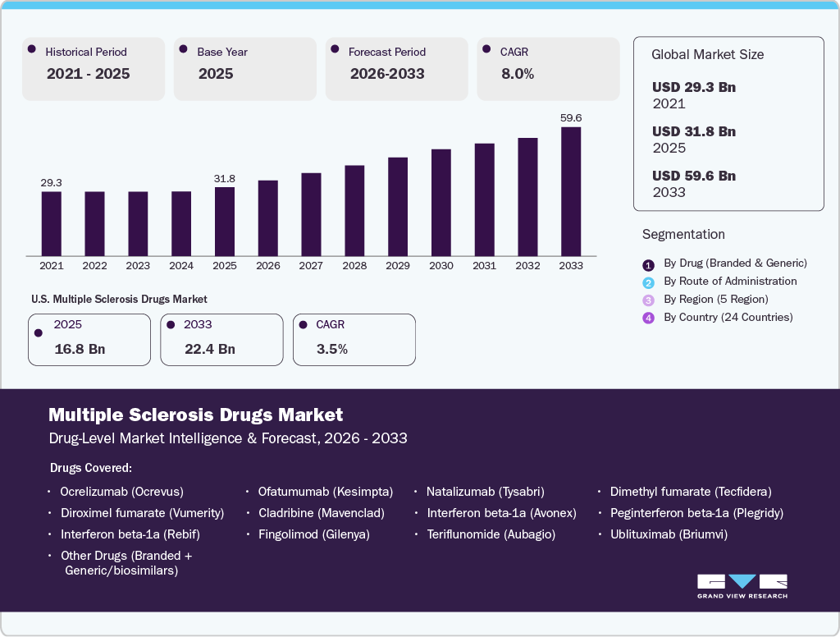Click the Multiple Sclerosis Drugs Market title
This screenshot has width=840, height=637.
[195, 415]
